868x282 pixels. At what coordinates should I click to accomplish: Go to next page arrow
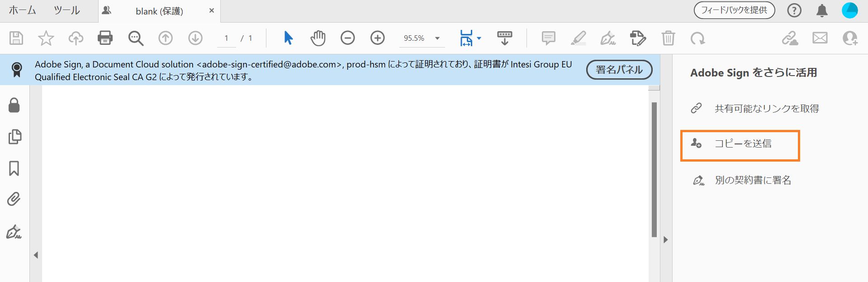(x=195, y=38)
